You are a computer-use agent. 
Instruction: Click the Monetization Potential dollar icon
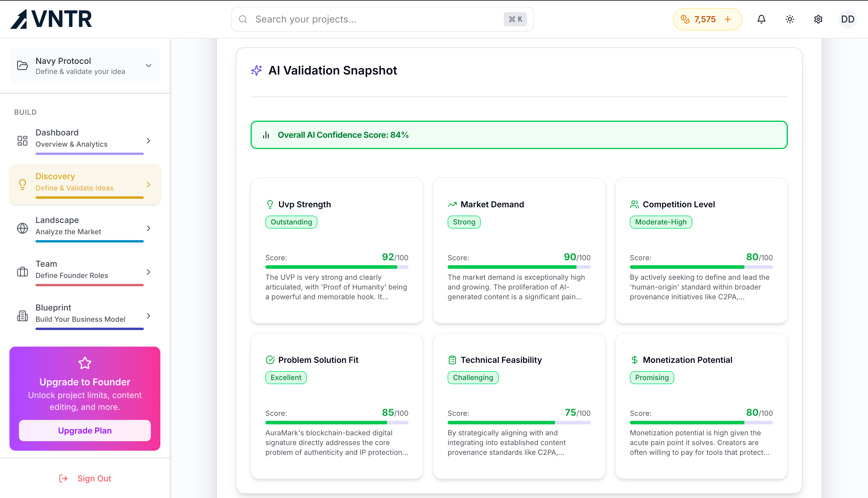[x=634, y=360]
